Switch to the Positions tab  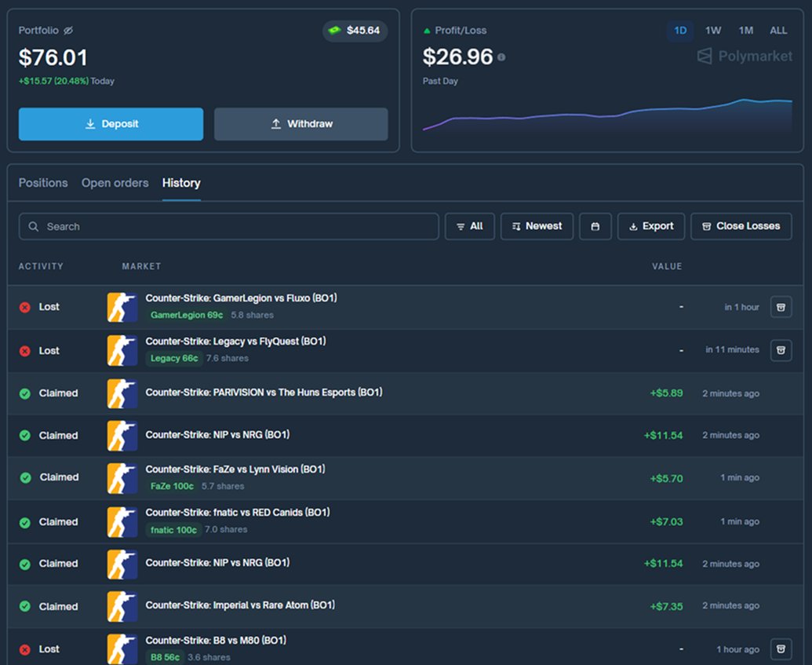click(x=43, y=183)
